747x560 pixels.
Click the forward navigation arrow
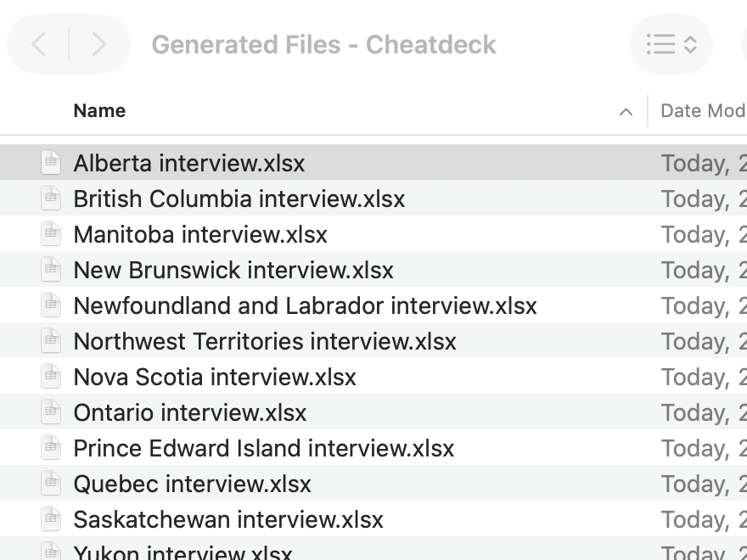point(98,44)
